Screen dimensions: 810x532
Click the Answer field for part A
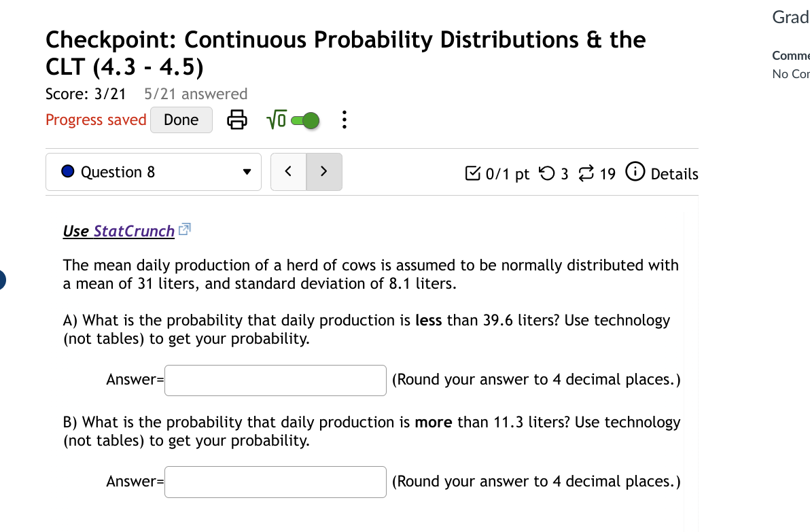tap(275, 380)
